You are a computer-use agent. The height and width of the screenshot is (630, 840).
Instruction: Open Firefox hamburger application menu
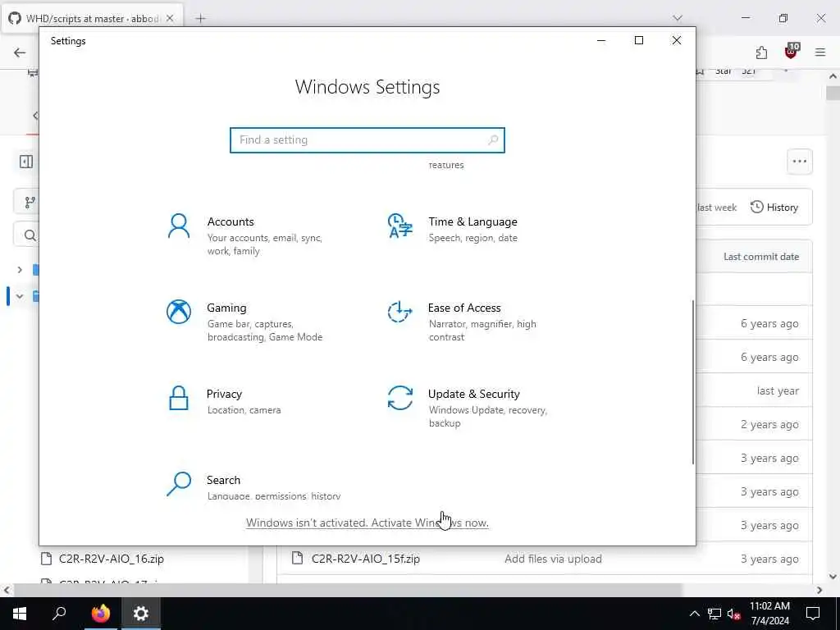(x=820, y=52)
